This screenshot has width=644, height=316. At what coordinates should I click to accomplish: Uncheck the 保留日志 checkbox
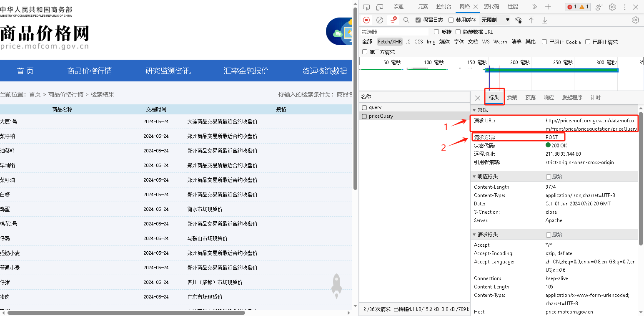417,20
